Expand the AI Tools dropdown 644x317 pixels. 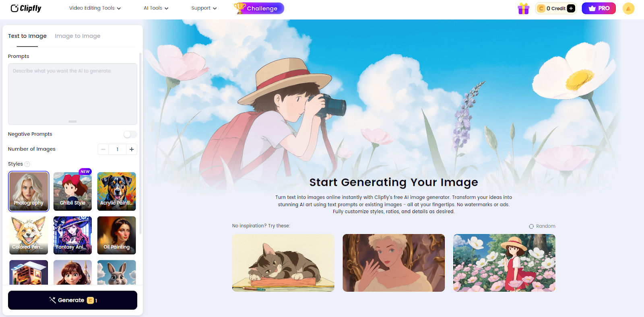click(156, 8)
